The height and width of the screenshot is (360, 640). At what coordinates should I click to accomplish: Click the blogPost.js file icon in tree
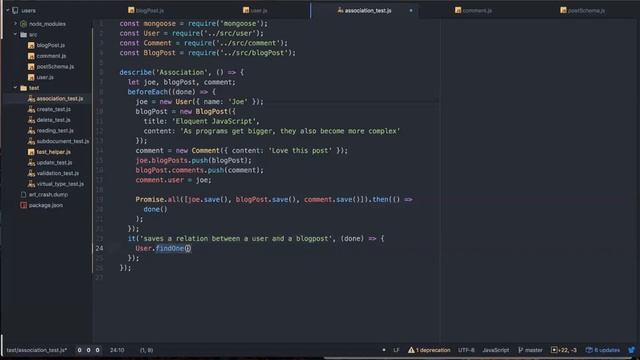[31, 45]
